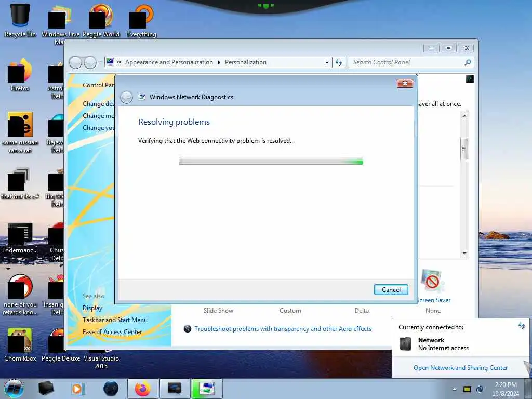
Task: Open the black box taskbar icon
Action: point(46,389)
